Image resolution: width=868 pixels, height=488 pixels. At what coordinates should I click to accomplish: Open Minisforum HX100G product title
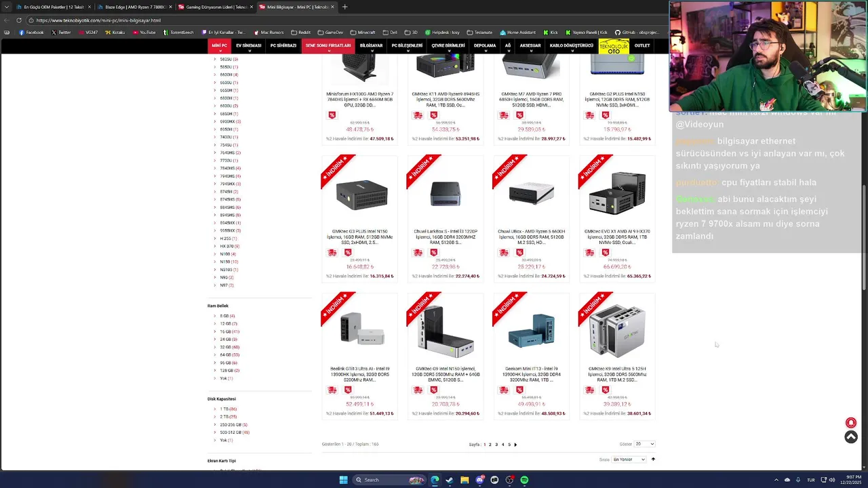pos(359,100)
